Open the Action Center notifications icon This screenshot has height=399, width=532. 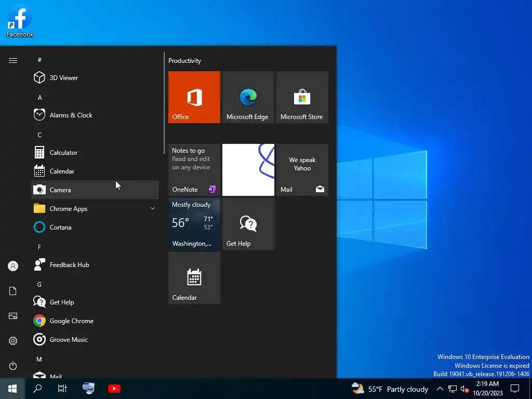[515, 389]
